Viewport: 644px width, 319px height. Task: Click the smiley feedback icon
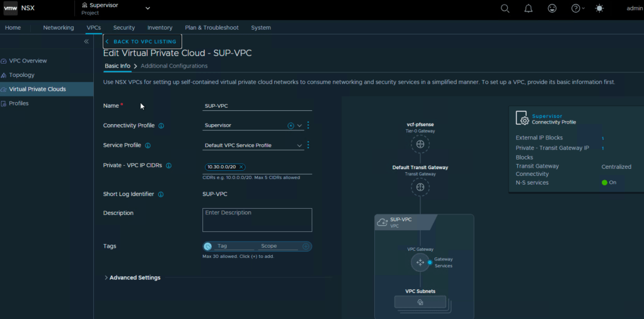tap(552, 8)
